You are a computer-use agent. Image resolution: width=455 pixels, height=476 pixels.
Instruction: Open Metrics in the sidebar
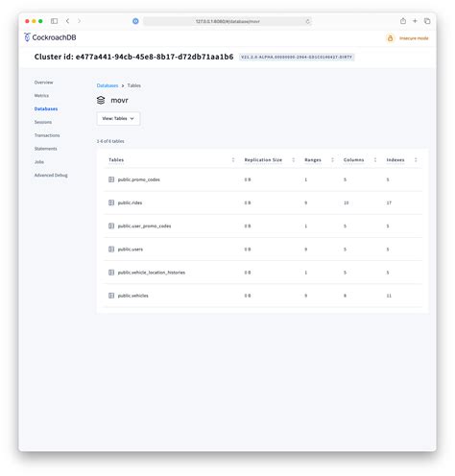point(41,95)
